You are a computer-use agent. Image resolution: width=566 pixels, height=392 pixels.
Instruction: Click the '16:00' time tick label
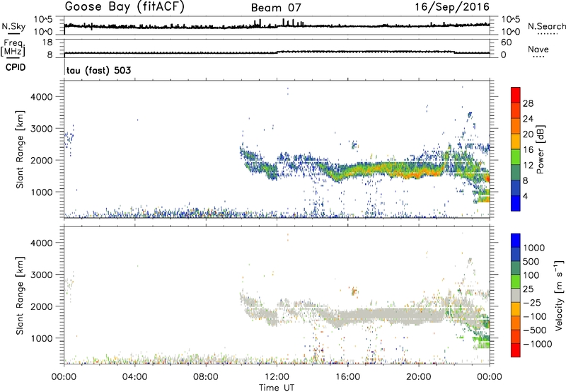(347, 377)
